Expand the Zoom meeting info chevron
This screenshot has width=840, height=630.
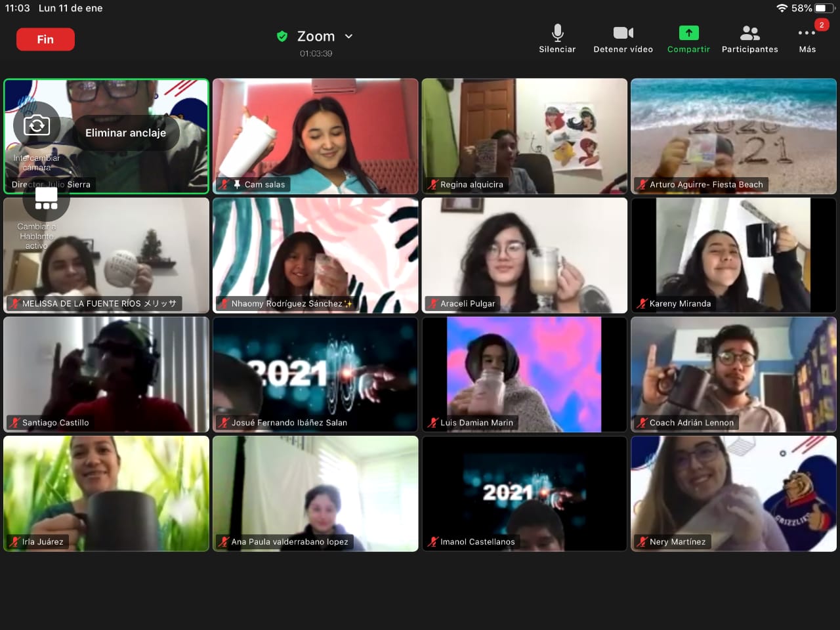(x=348, y=36)
